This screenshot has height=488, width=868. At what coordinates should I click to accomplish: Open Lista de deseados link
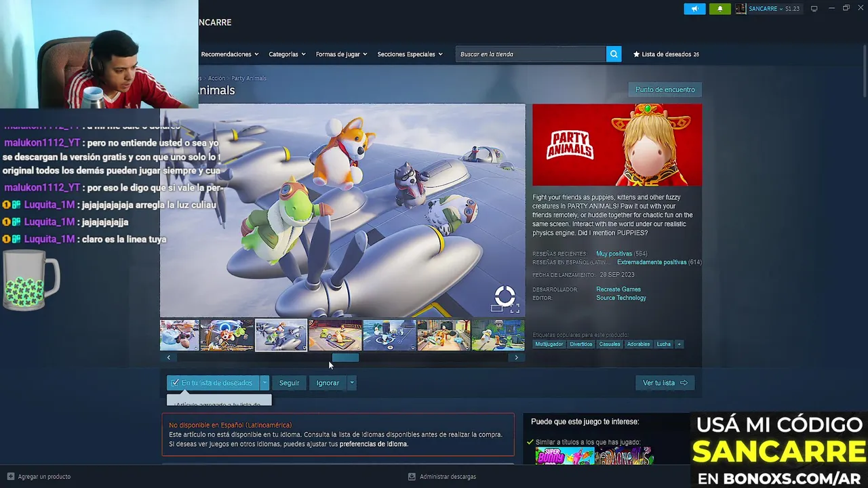(x=670, y=54)
